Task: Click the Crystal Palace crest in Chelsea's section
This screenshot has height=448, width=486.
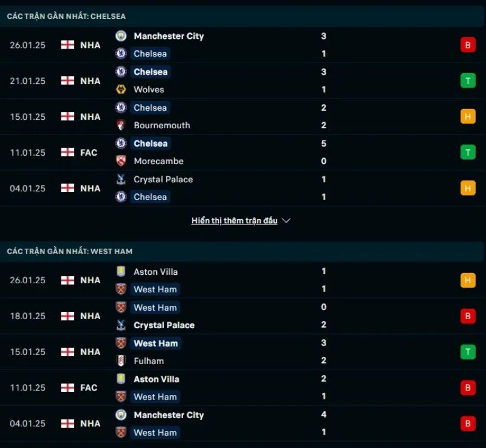Action: click(121, 179)
